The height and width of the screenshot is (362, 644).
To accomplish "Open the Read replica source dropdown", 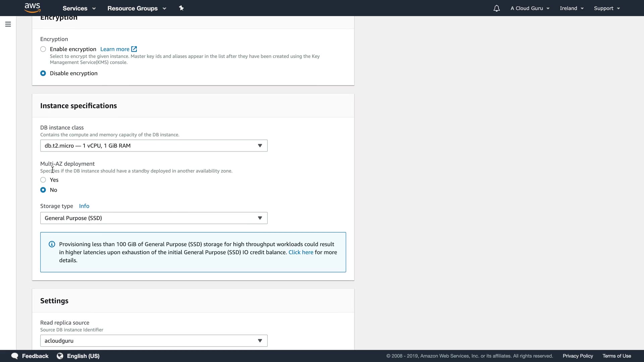I will click(x=154, y=341).
